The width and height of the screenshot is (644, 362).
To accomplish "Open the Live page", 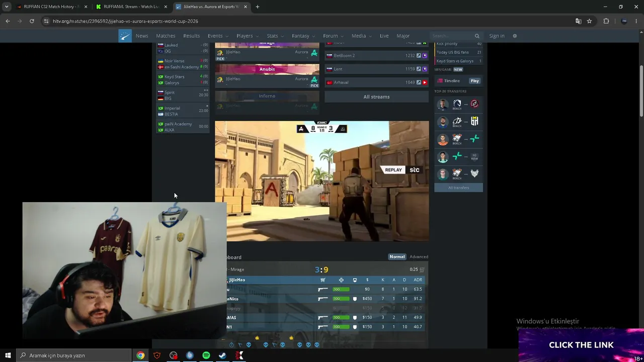I will [x=384, y=36].
